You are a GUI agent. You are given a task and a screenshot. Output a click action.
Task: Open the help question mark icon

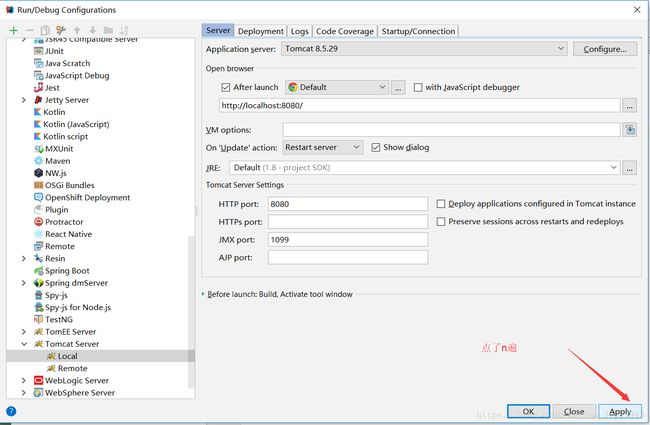click(11, 411)
